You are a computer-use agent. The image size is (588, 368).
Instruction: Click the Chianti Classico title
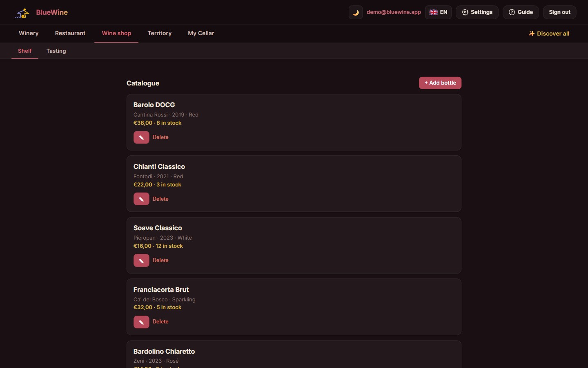[159, 167]
